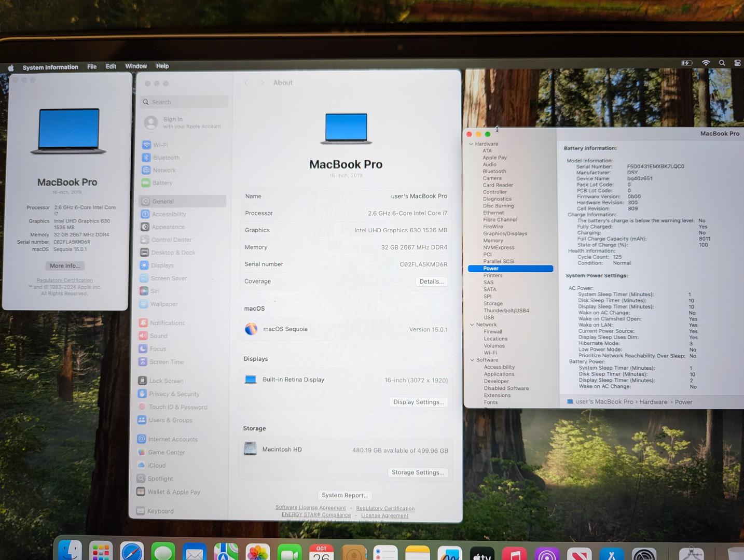Screen dimensions: 744x560
Task: Open the Software License Agreement link
Action: pos(311,508)
